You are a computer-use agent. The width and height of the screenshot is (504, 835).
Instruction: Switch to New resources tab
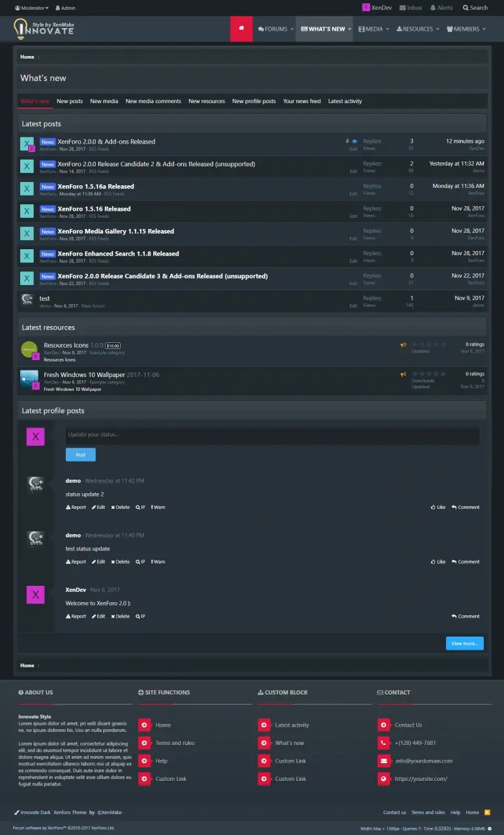click(207, 101)
